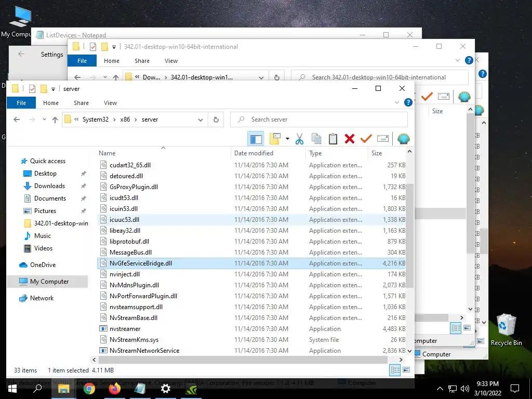Select Quick access in navigation pane

pos(47,161)
